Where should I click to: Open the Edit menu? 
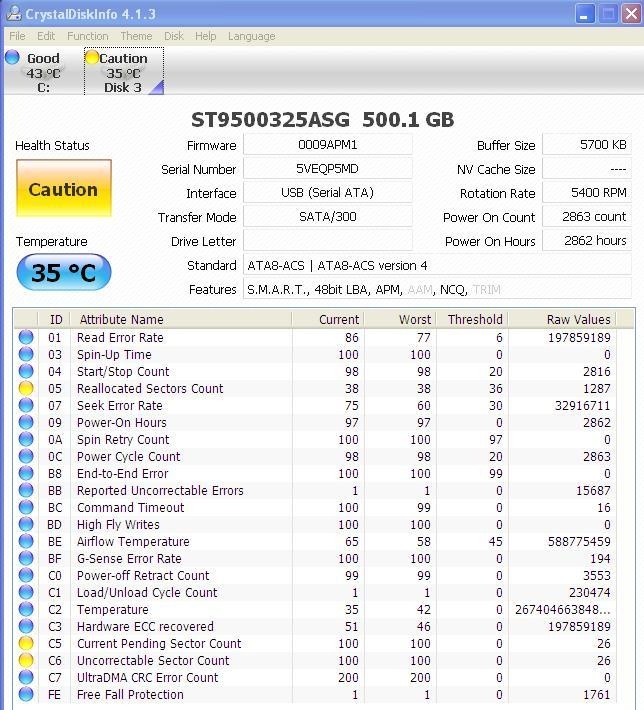[x=46, y=36]
